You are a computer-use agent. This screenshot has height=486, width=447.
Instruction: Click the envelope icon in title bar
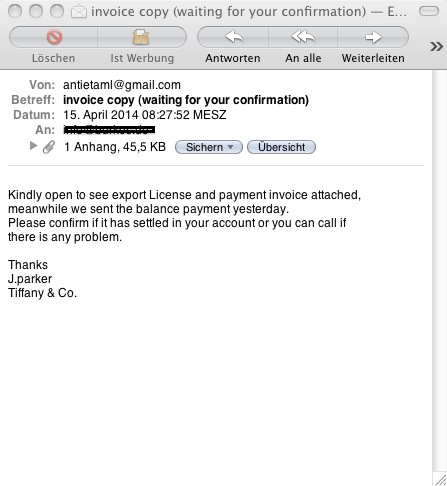pos(79,12)
